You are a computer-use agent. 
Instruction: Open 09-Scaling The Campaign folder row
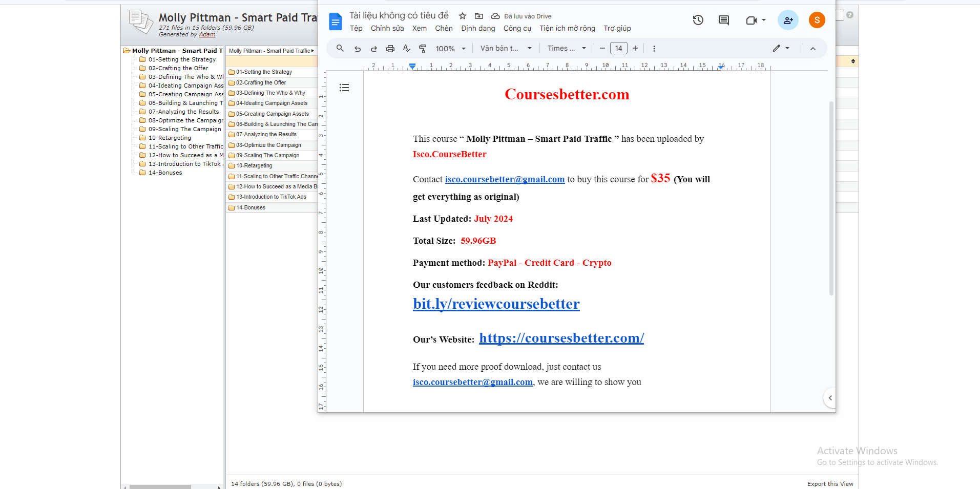pos(272,155)
